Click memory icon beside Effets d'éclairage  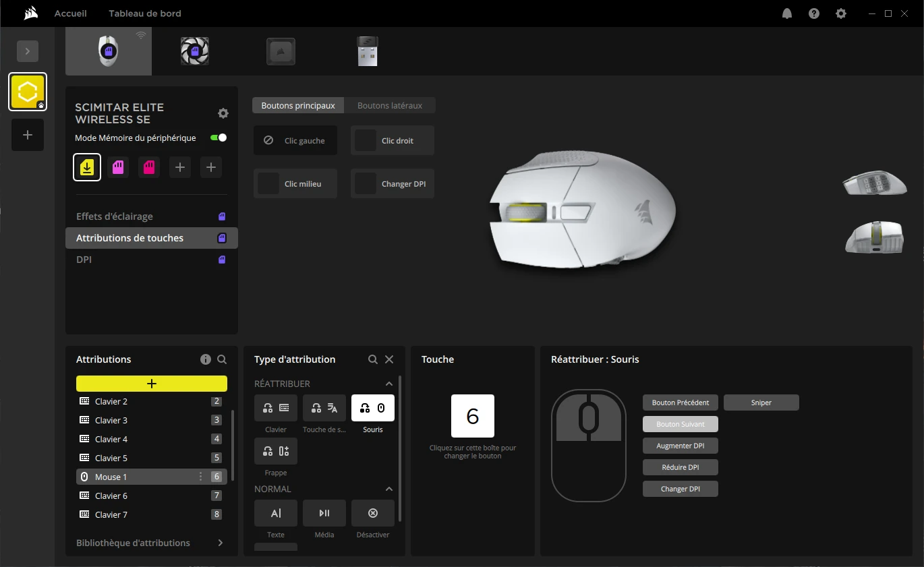click(x=222, y=216)
